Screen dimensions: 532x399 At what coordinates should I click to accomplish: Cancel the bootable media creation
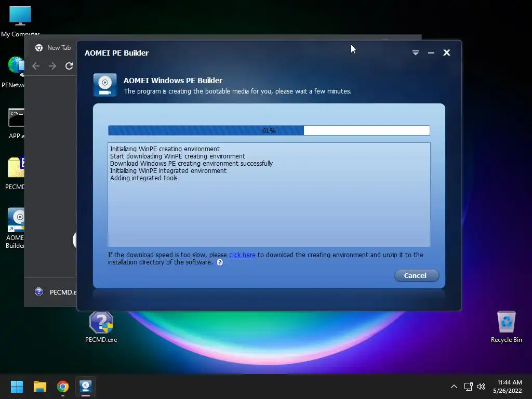click(416, 275)
